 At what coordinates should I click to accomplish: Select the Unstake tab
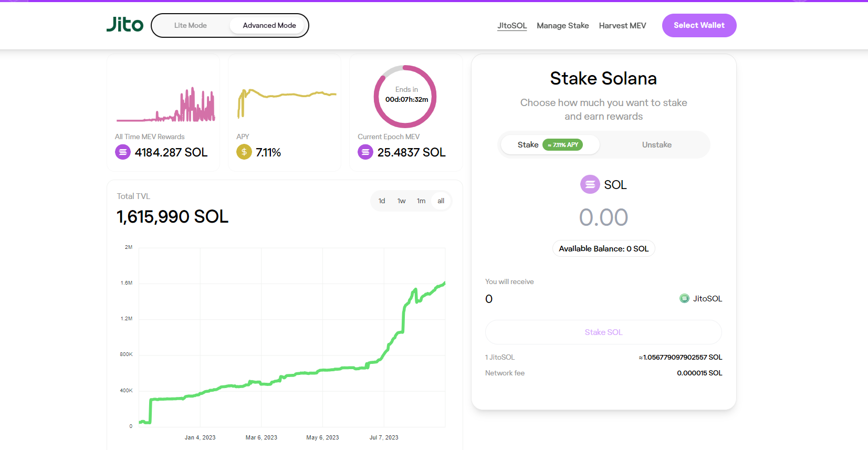(x=656, y=145)
